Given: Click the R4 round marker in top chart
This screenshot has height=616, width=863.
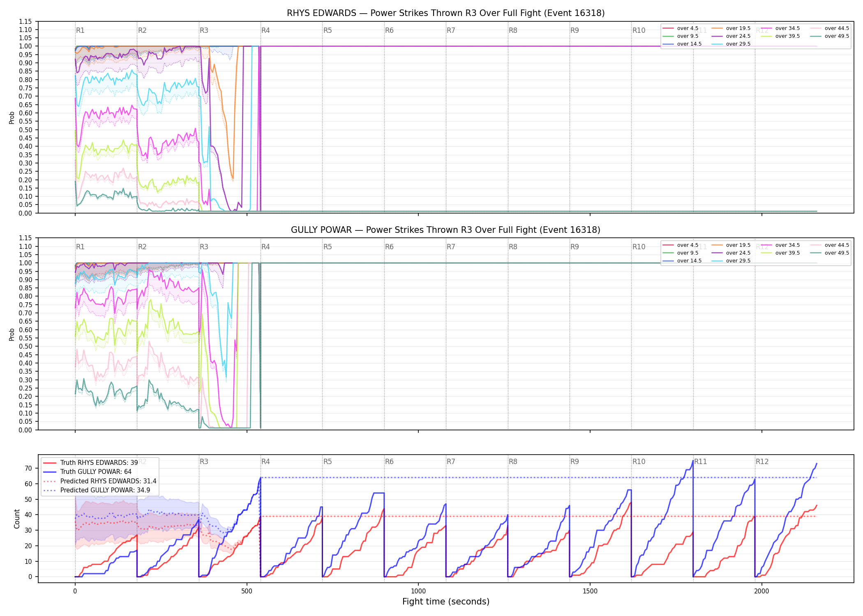Looking at the screenshot, I should point(265,30).
